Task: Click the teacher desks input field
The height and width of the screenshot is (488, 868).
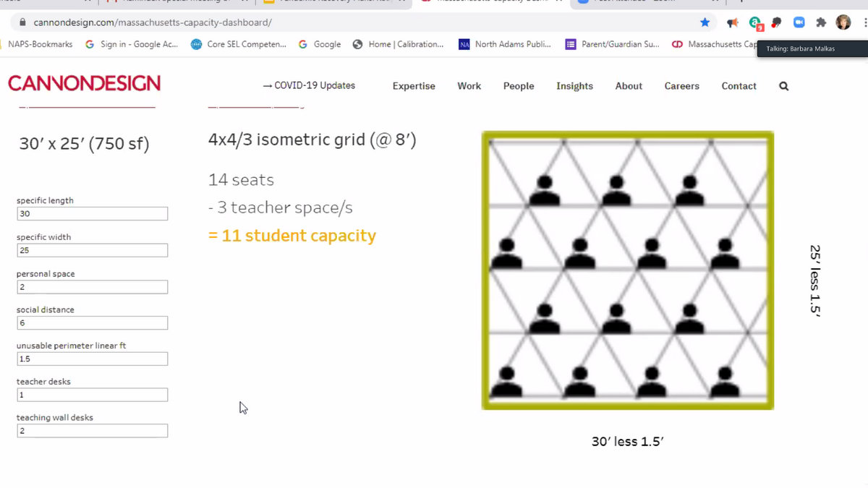Action: tap(92, 395)
